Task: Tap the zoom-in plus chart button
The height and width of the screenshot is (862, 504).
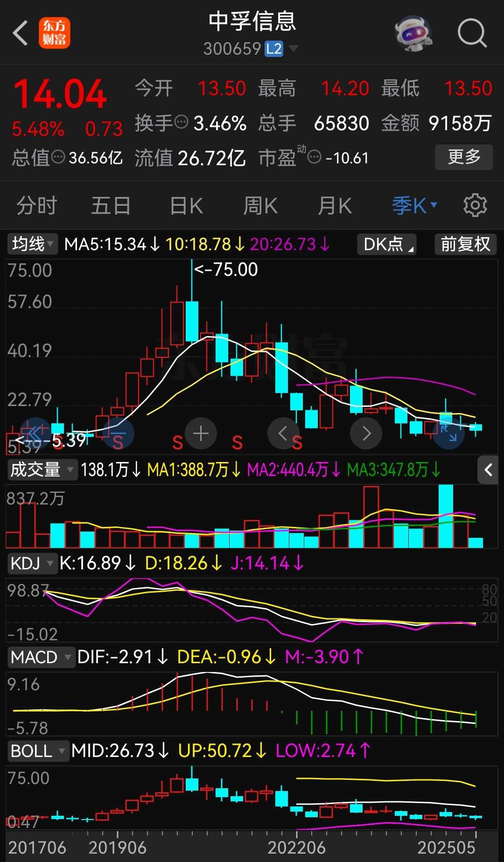Action: [201, 434]
